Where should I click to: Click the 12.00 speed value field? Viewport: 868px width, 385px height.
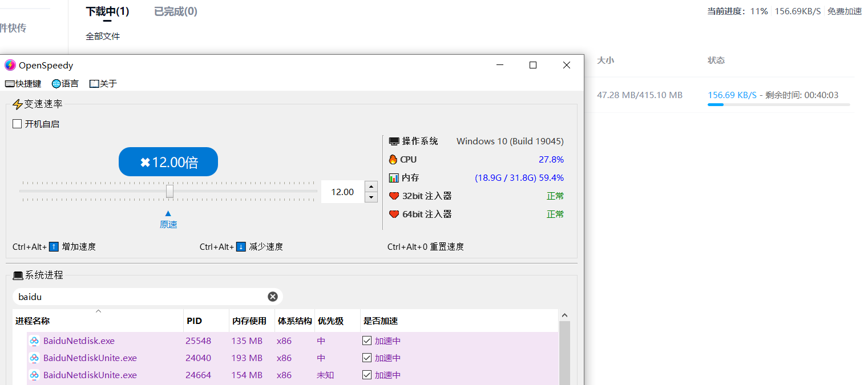coord(342,192)
